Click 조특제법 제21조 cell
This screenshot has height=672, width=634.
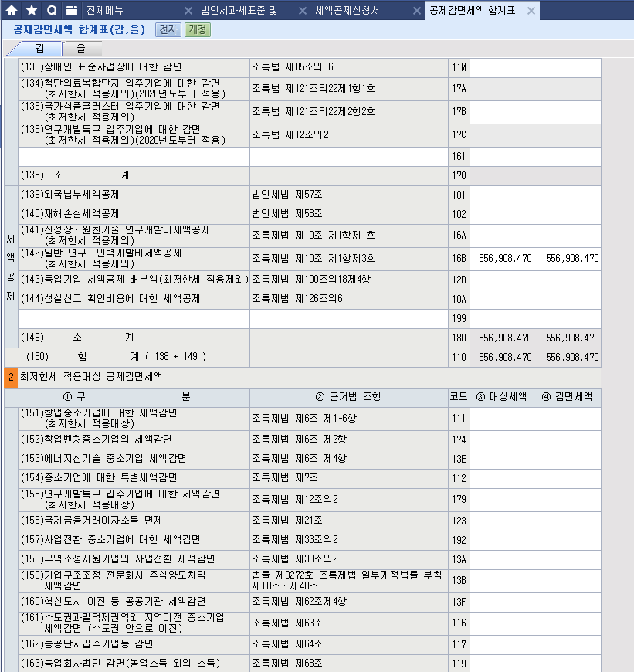click(349, 521)
